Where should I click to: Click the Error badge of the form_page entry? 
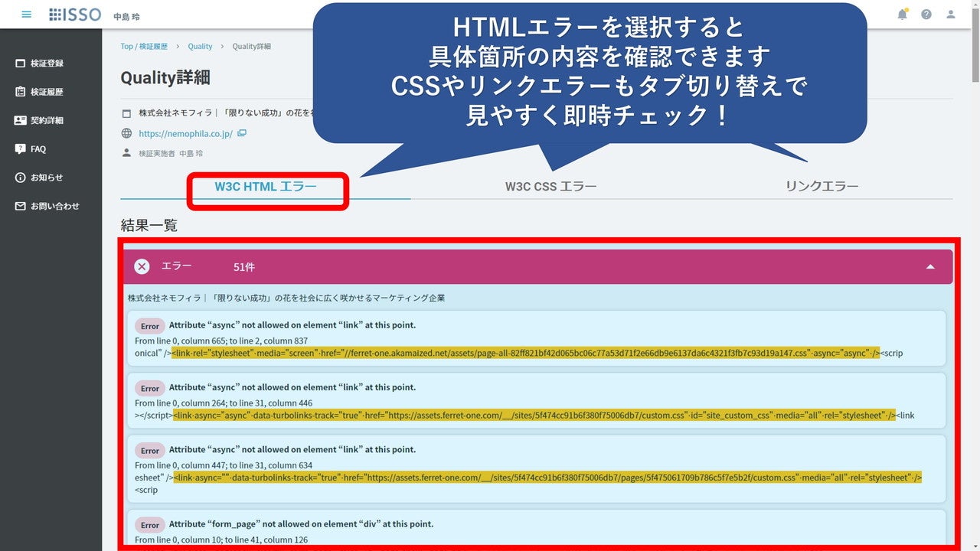click(x=150, y=525)
